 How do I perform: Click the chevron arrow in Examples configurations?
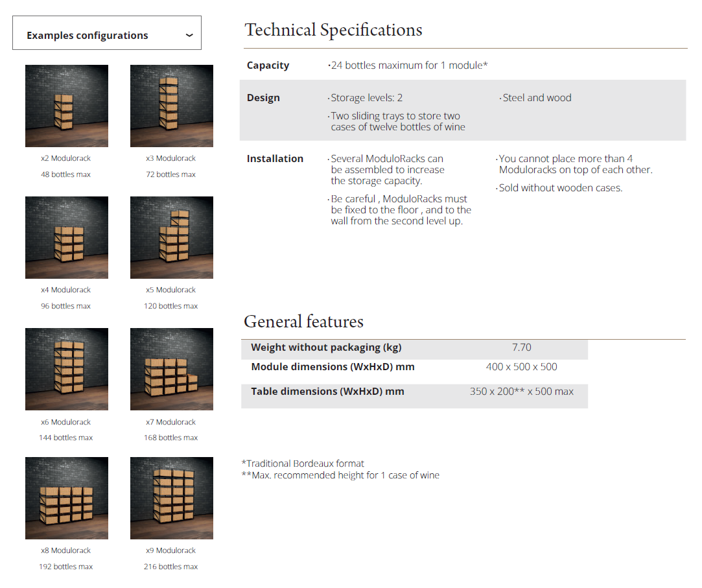point(189,35)
